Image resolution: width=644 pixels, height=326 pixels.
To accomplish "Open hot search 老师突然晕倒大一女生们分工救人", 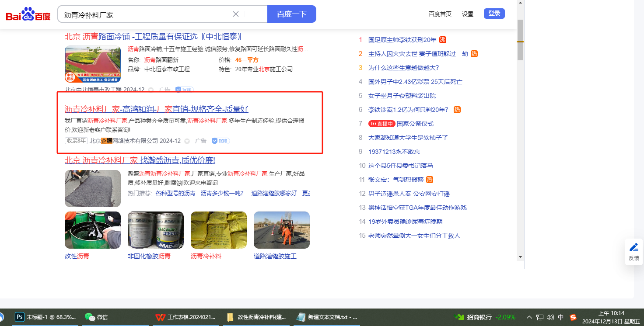I will click(414, 236).
